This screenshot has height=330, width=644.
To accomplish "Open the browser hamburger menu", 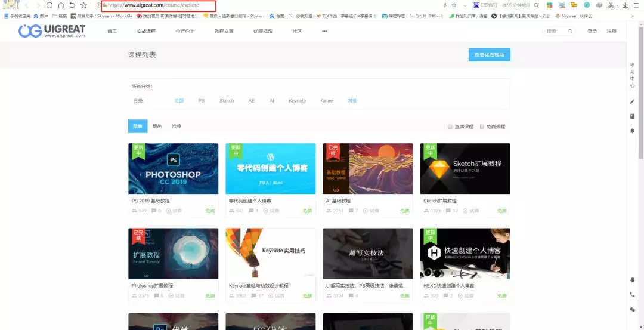I will tap(637, 5).
